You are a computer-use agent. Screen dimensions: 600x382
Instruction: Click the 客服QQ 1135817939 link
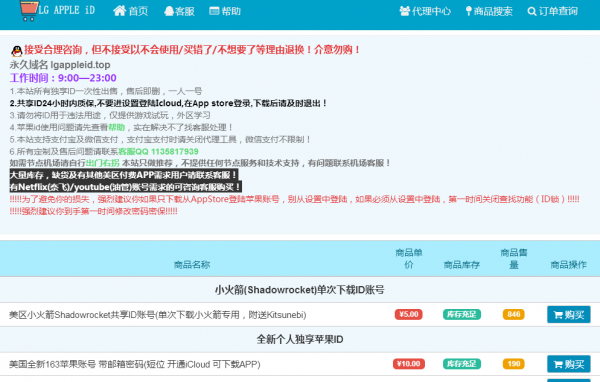tap(158, 152)
